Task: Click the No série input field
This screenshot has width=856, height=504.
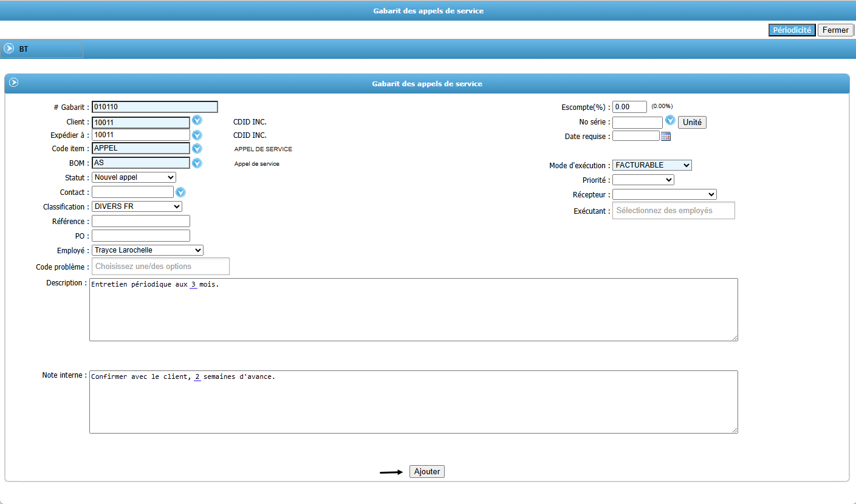Action: click(x=637, y=123)
